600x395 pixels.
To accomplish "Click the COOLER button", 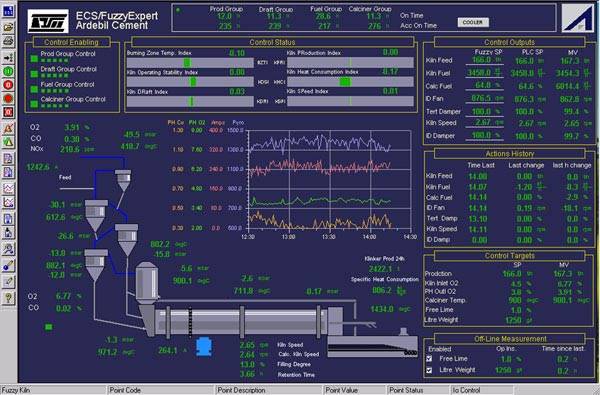I will pos(473,23).
